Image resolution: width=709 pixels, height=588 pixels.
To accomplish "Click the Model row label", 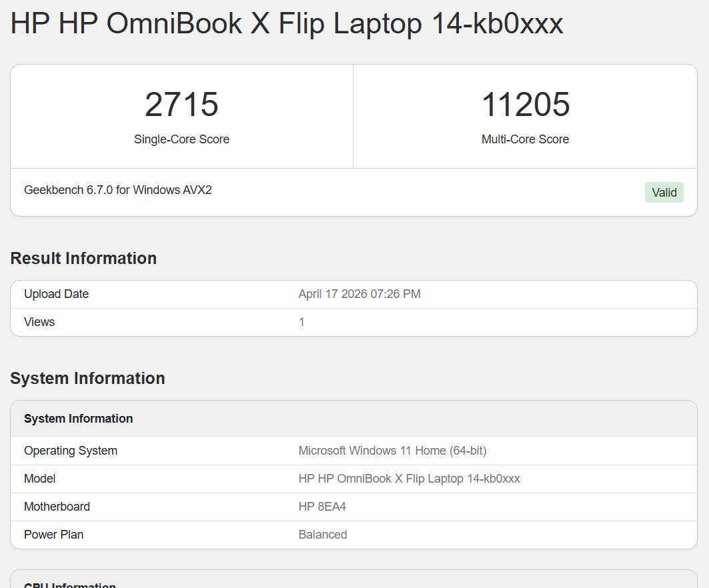I will pos(40,479).
